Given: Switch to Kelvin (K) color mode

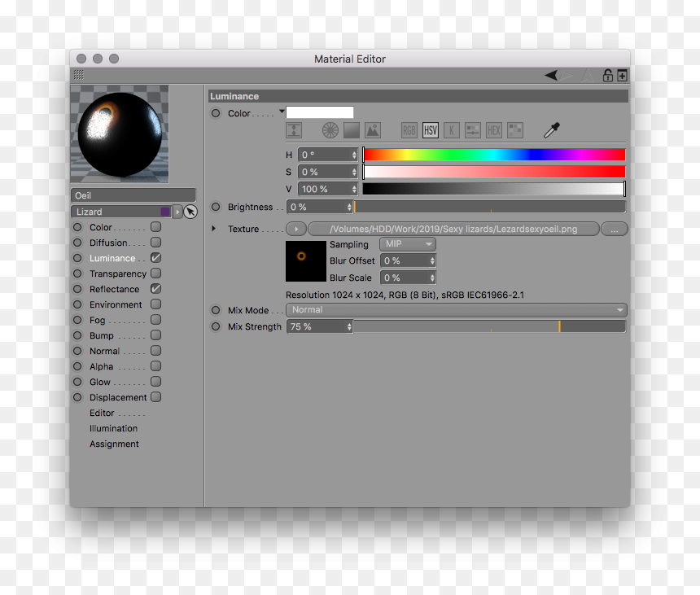Looking at the screenshot, I should 452,130.
